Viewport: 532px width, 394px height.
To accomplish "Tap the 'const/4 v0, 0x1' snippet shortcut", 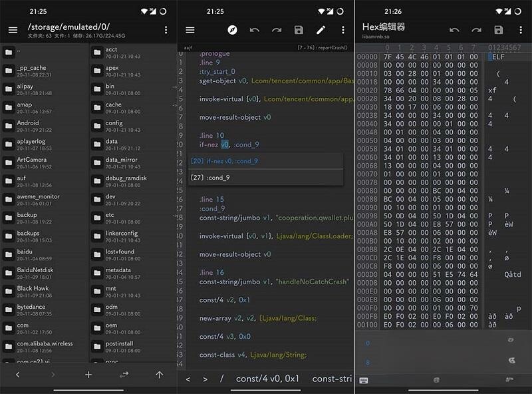I will click(x=267, y=379).
